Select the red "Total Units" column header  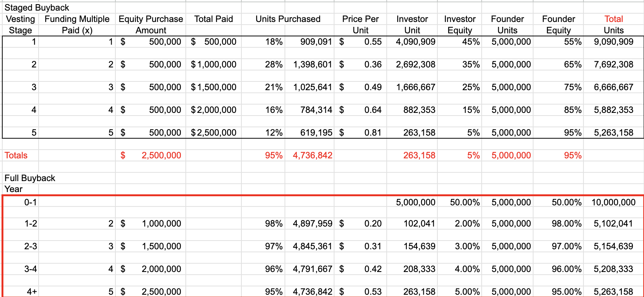[x=613, y=25]
